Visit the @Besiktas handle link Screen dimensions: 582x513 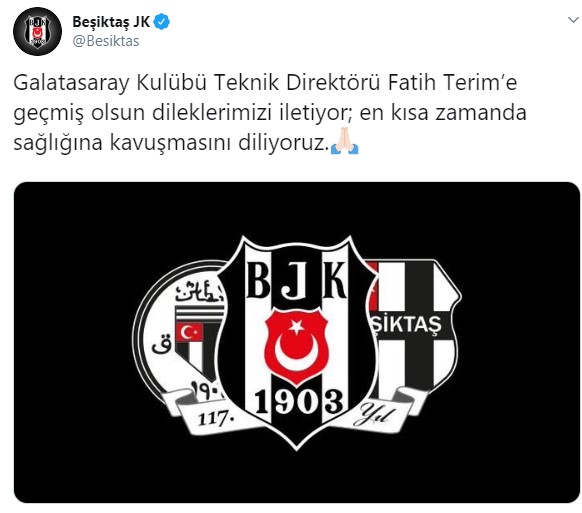point(106,41)
